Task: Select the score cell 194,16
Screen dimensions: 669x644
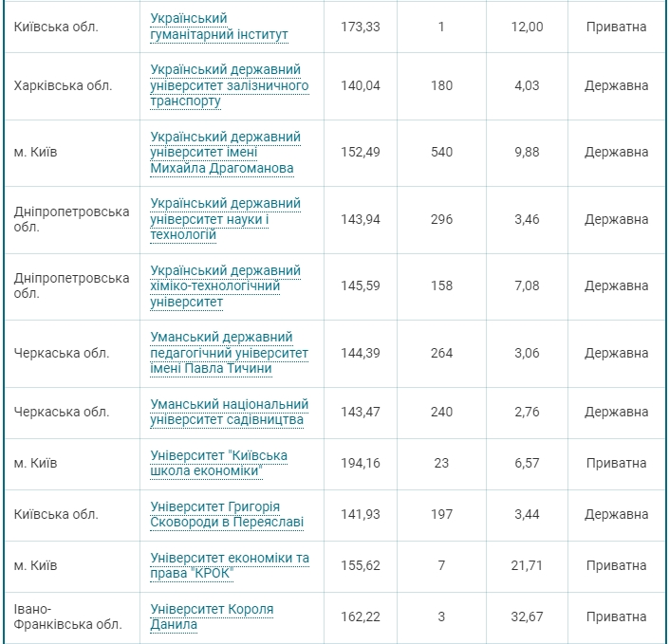Action: (x=360, y=463)
